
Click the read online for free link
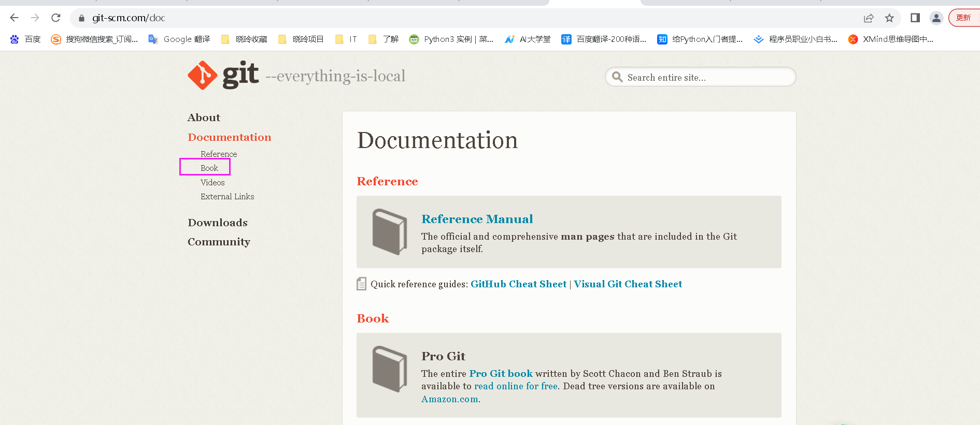(x=516, y=386)
